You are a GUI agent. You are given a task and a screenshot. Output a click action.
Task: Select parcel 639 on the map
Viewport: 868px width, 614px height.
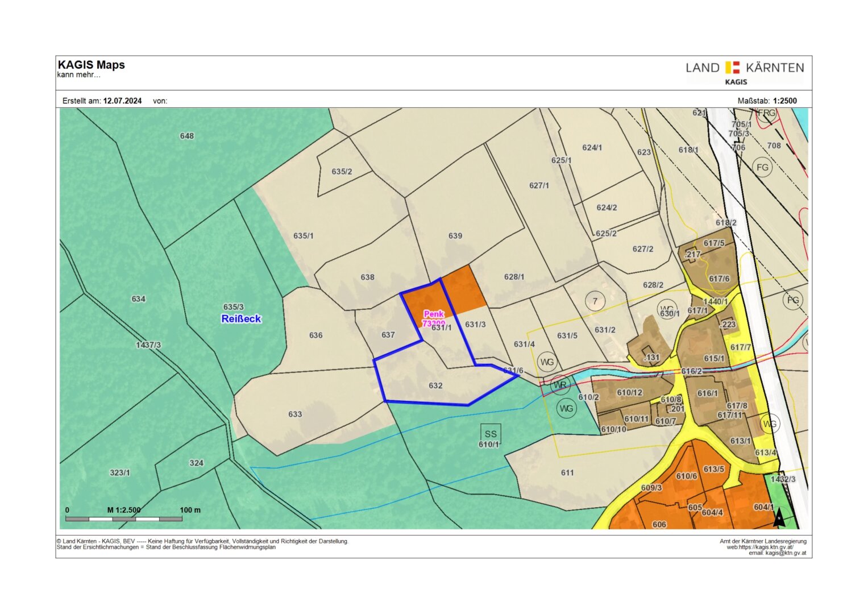point(455,235)
